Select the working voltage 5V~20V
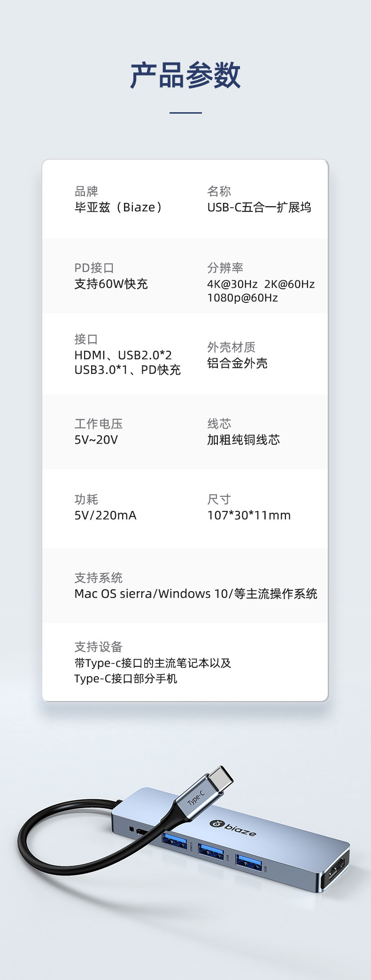Screen dimensions: 371x980 point(96,440)
